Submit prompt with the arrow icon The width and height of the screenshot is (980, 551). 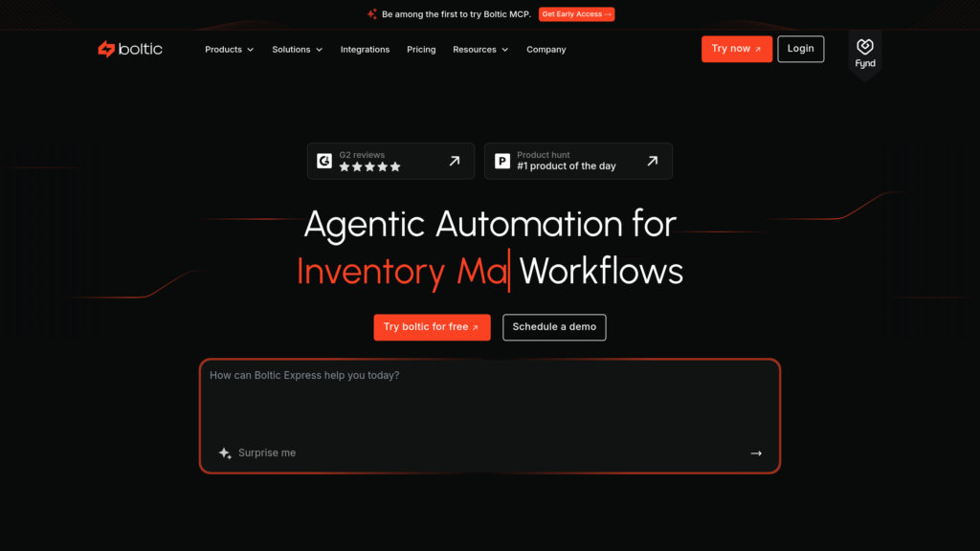point(756,453)
